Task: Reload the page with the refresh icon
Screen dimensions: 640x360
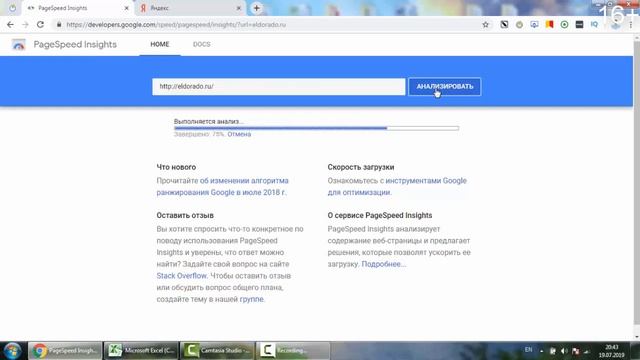Action: click(x=40, y=24)
